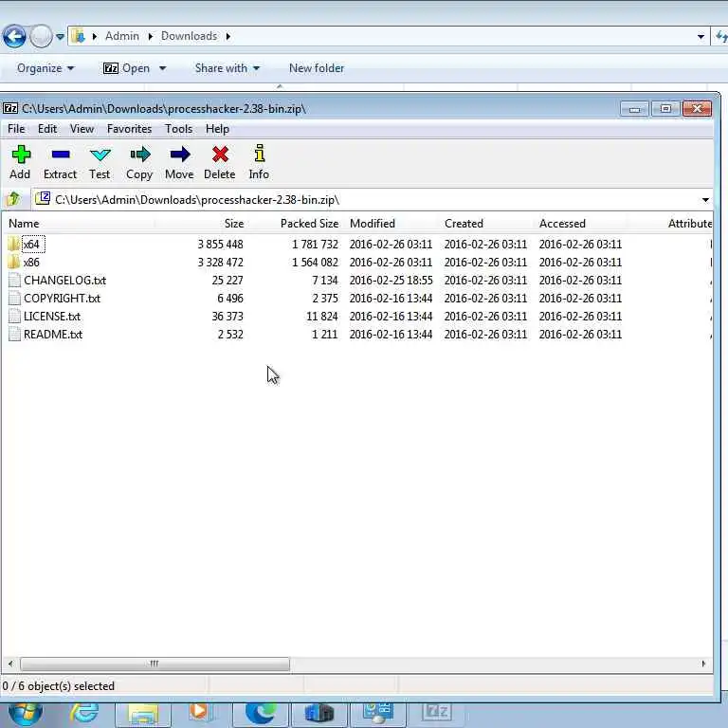Screen dimensions: 728x728
Task: Open Microsoft Edge taskbar icon
Action: click(x=261, y=714)
